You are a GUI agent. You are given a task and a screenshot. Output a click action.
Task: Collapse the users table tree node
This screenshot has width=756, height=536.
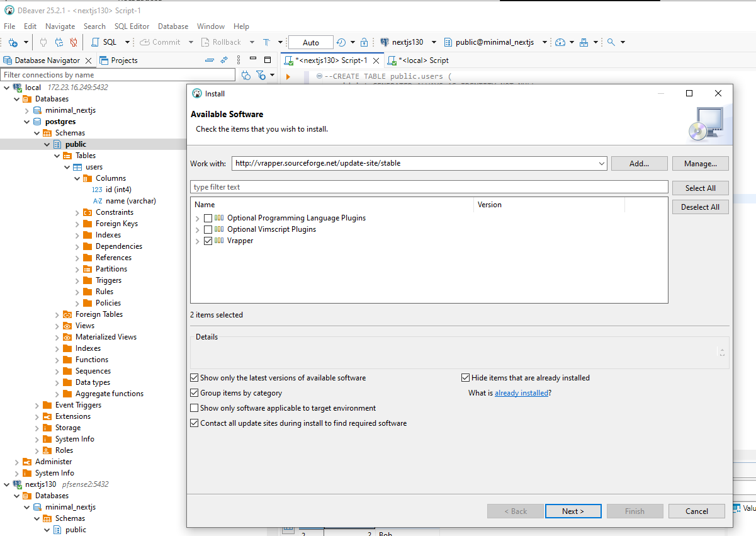tap(67, 167)
